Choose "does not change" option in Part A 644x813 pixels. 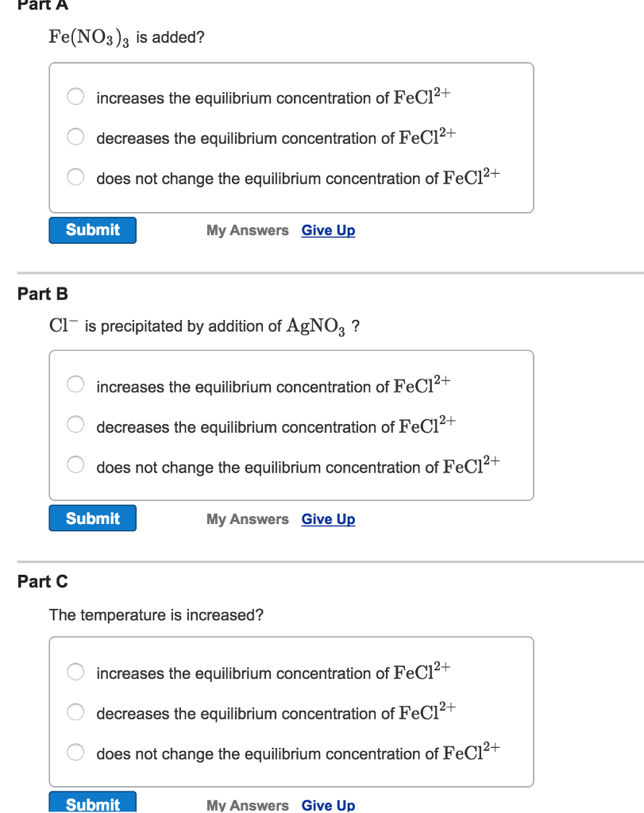click(75, 176)
